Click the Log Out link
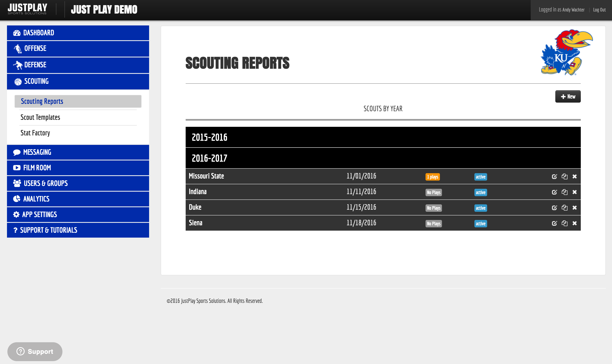 click(599, 10)
